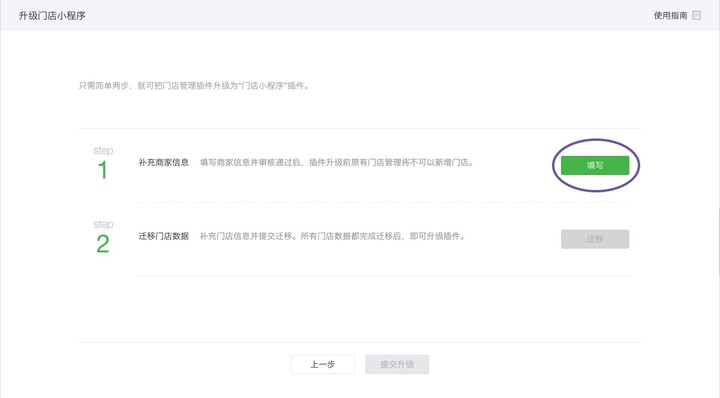
Task: Go back with the 上一步 button
Action: (x=323, y=364)
